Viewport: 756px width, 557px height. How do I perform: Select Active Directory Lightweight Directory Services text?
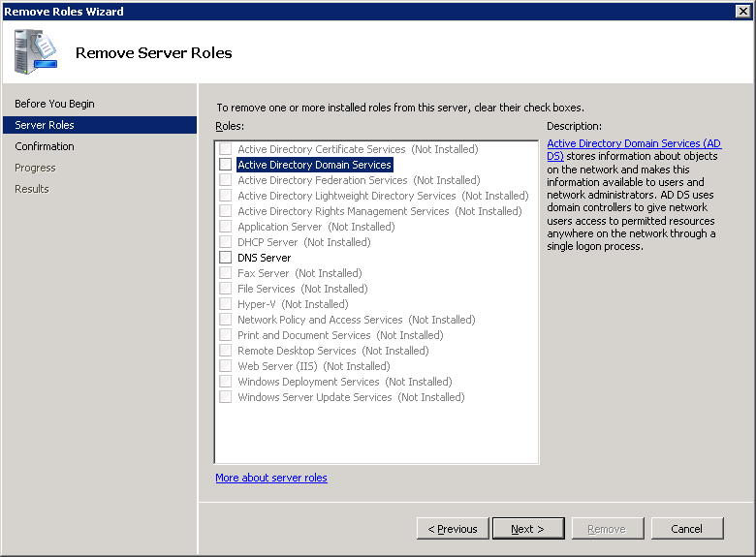point(383,195)
